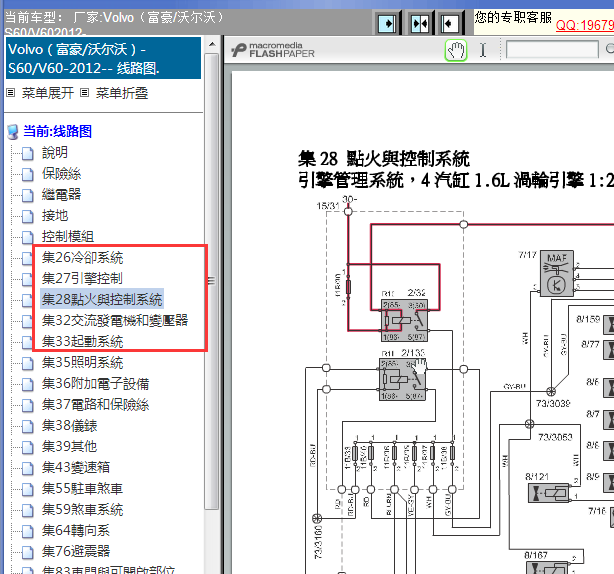
Task: Open the 當前:线路图 root node
Action: pyautogui.click(x=58, y=132)
